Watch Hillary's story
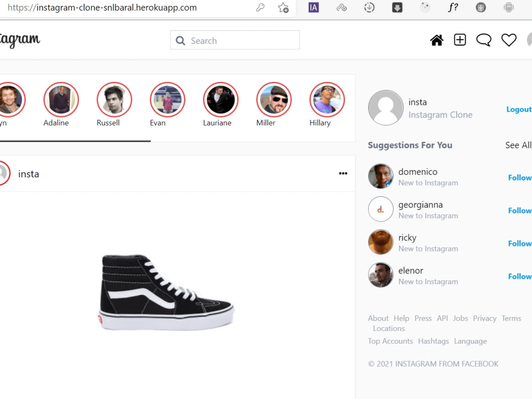This screenshot has width=532, height=399. (327, 99)
